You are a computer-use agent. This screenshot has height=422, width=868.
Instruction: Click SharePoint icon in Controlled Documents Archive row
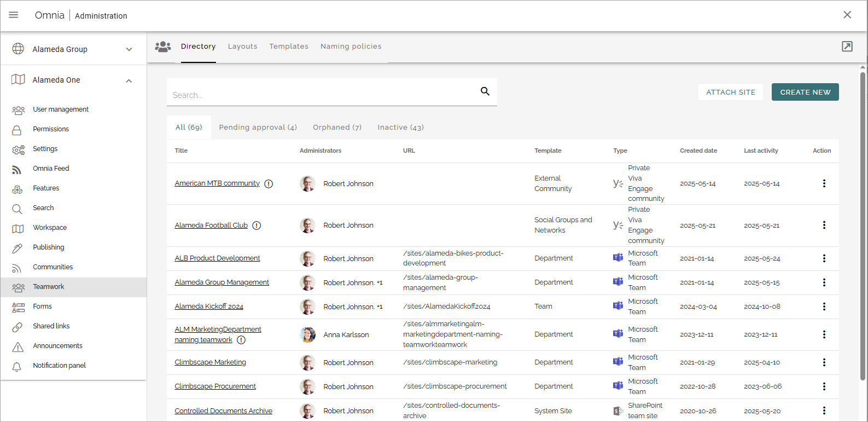pos(618,411)
